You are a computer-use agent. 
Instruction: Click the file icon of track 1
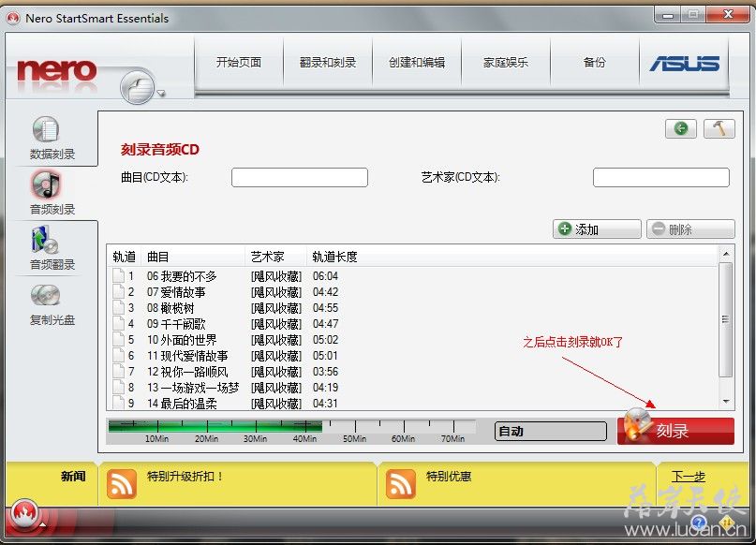tap(118, 275)
